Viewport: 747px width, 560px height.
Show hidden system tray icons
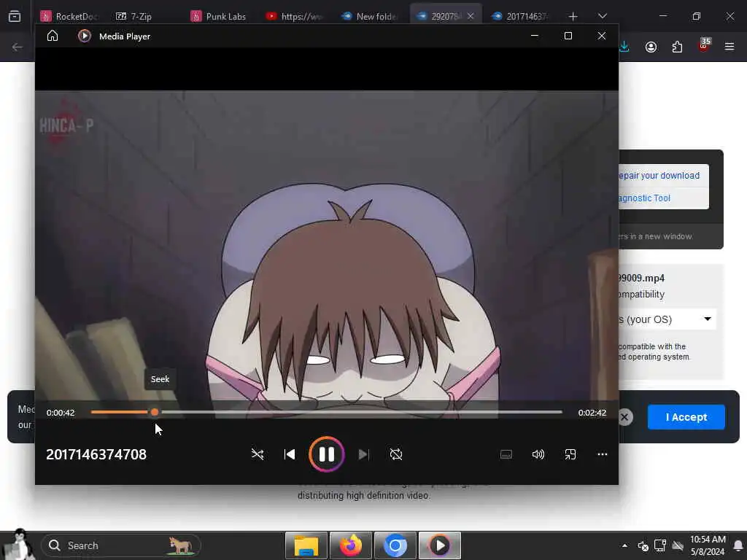624,545
